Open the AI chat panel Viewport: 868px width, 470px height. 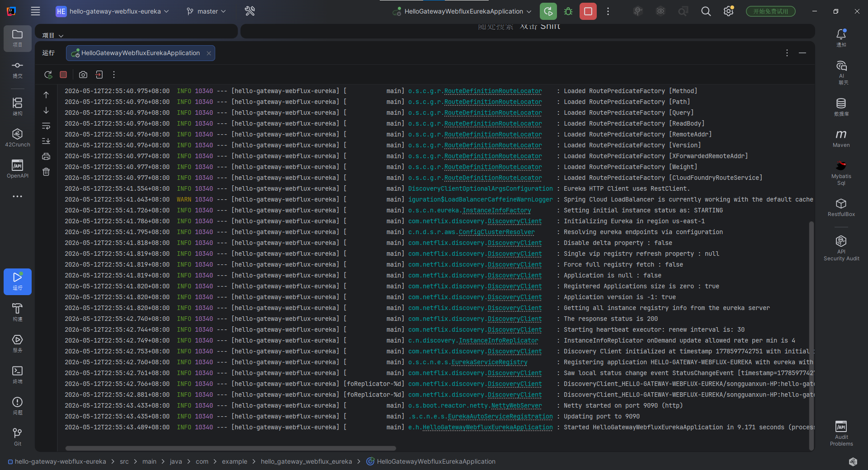coord(841,73)
